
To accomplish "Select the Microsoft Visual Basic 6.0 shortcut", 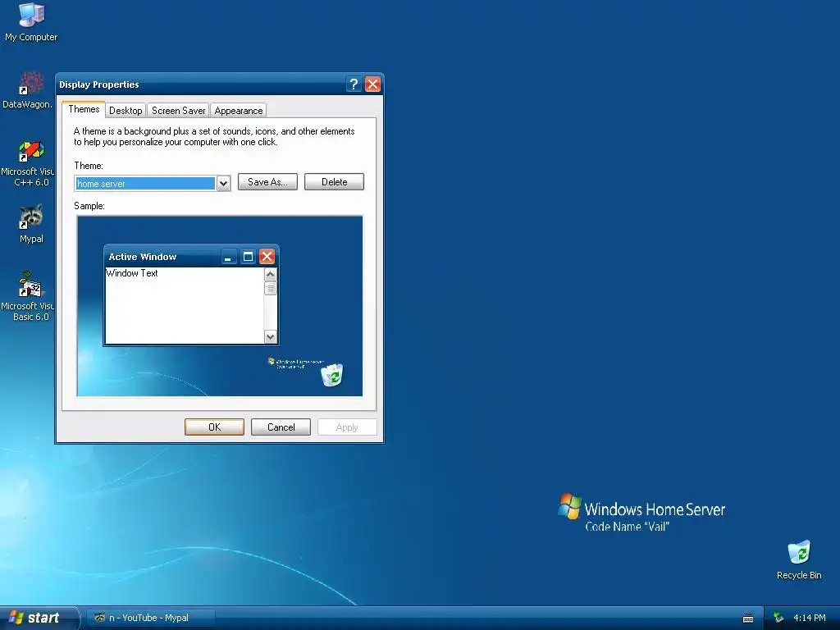I will coord(28,297).
